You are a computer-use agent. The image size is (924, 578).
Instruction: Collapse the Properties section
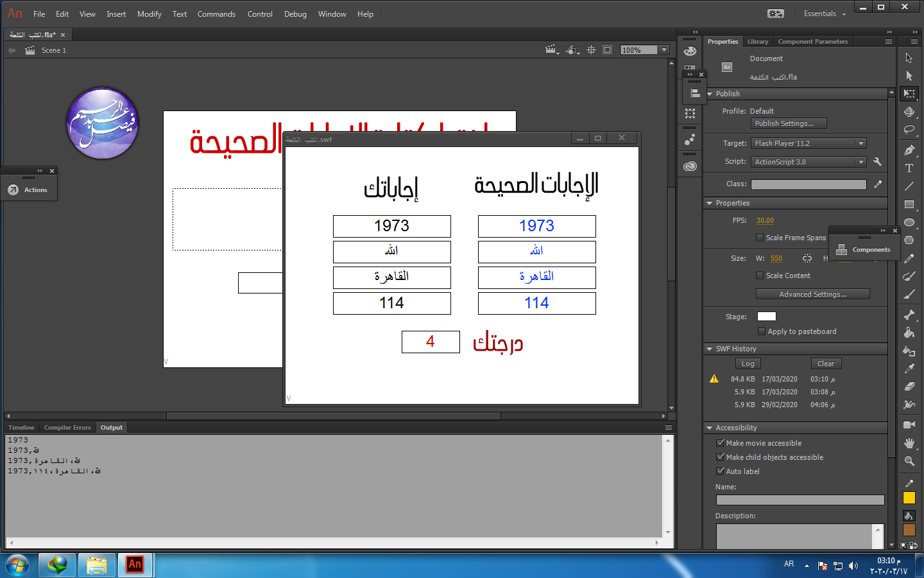point(710,203)
